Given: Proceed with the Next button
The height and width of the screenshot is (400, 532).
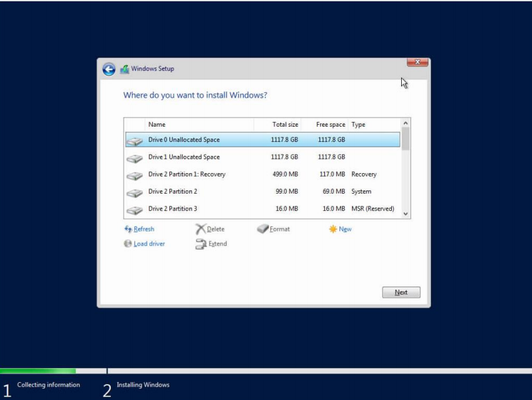Looking at the screenshot, I should point(401,292).
